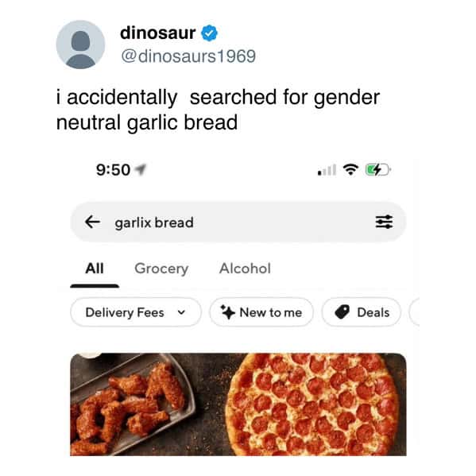Switch to the Grocery tab
Viewport: 476px width, 476px height.
[x=161, y=269]
